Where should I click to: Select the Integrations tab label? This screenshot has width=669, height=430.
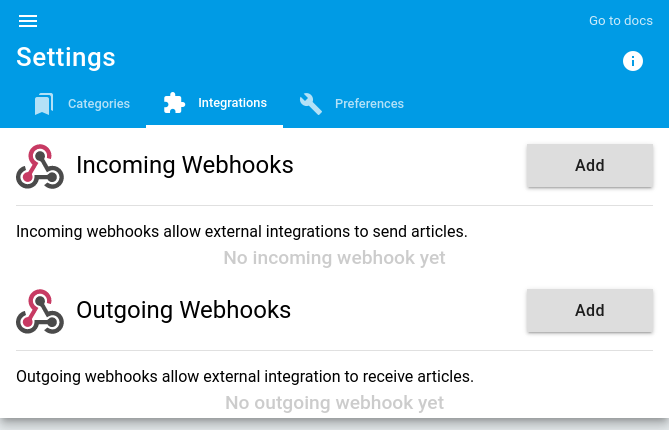point(232,103)
